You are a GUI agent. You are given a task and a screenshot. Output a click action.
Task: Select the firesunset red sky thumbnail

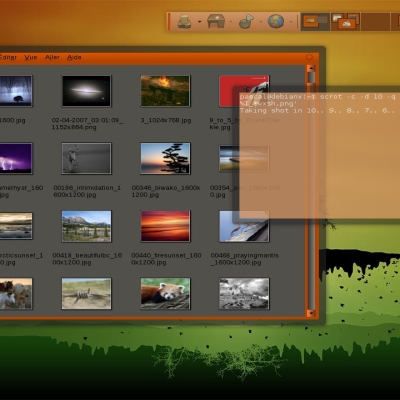165,226
